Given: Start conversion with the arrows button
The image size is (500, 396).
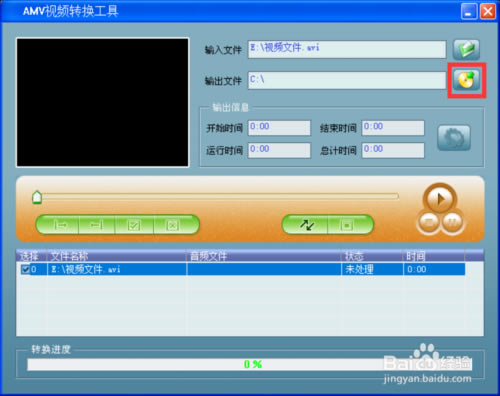Looking at the screenshot, I should [306, 225].
